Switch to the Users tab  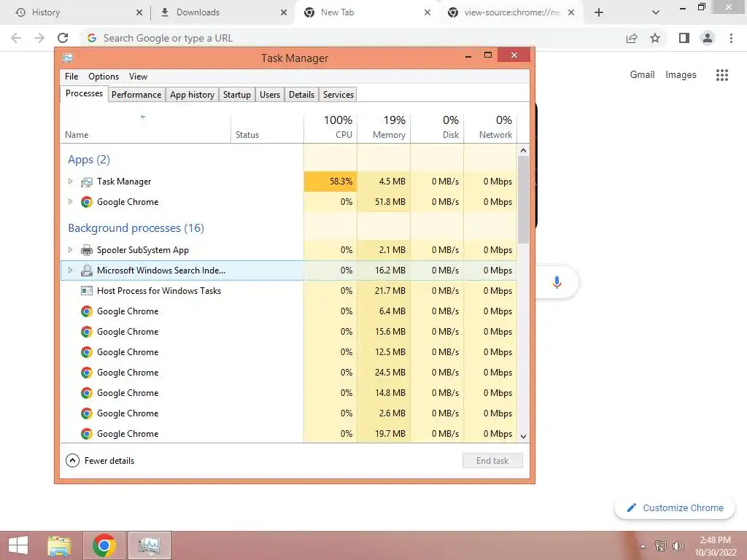click(x=270, y=95)
